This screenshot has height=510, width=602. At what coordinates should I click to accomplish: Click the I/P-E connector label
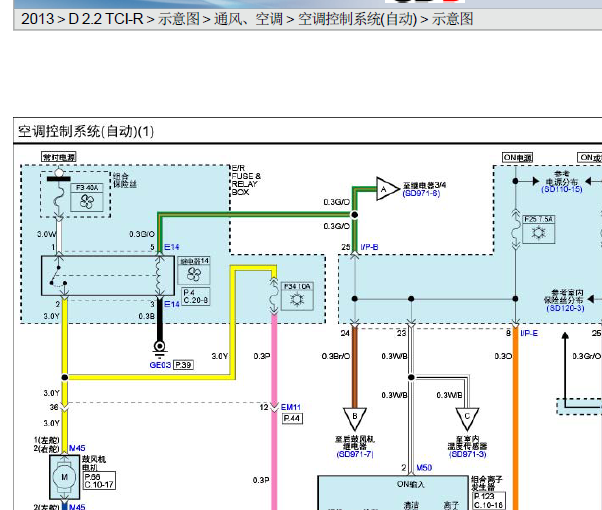[x=529, y=333]
